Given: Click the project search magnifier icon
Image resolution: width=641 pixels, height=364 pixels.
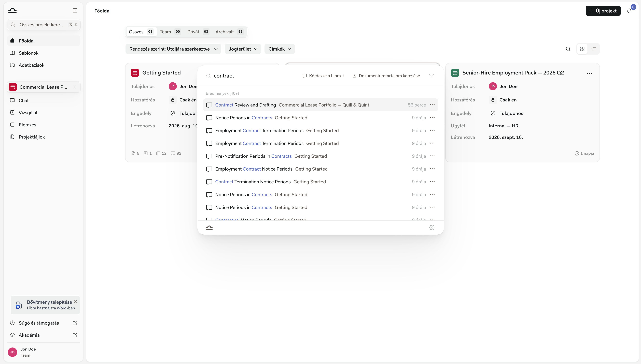Looking at the screenshot, I should point(568,49).
